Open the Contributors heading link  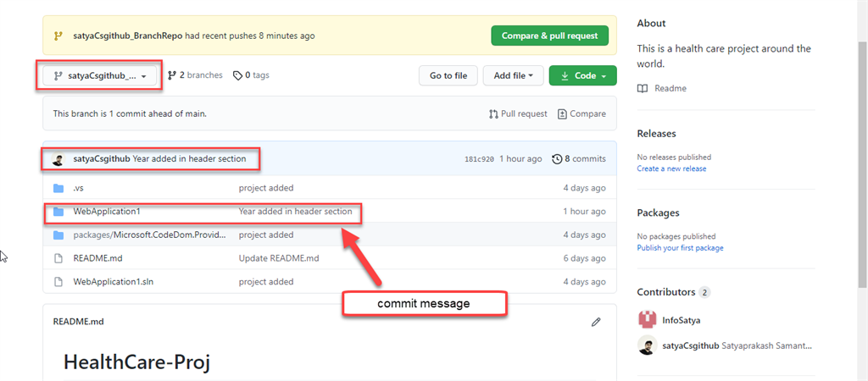[x=666, y=292]
